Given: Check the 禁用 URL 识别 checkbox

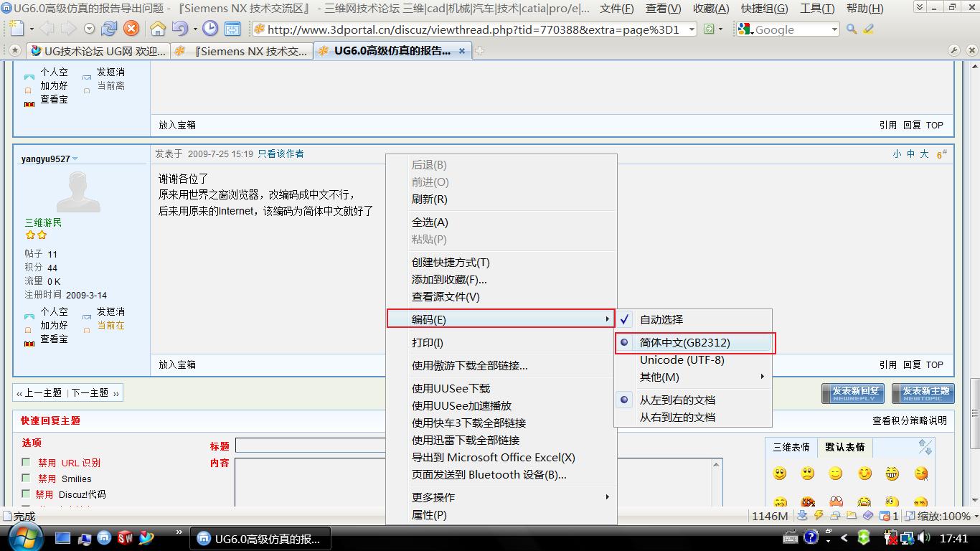Looking at the screenshot, I should tap(27, 463).
